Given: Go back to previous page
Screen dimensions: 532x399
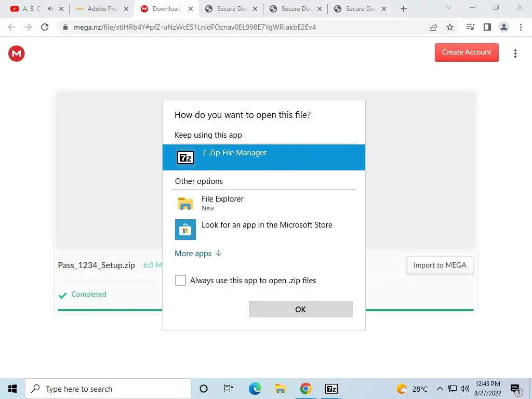Looking at the screenshot, I should (x=11, y=27).
